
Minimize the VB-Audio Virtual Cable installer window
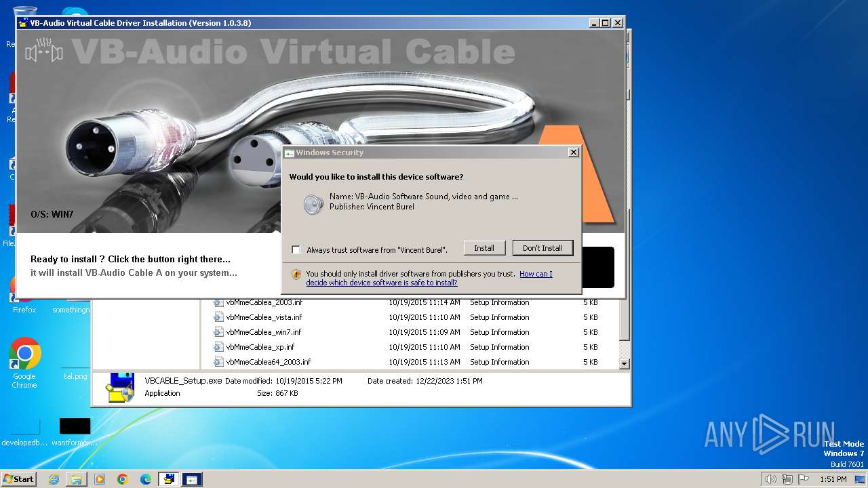594,23
